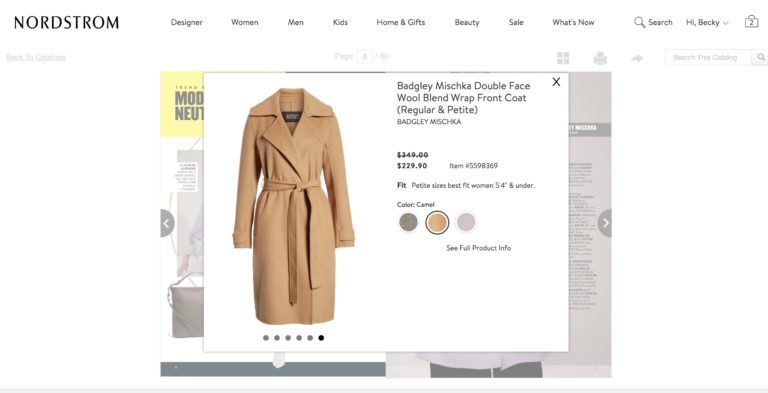Open the Sale menu
Screen dimensions: 768x393
[x=516, y=22]
